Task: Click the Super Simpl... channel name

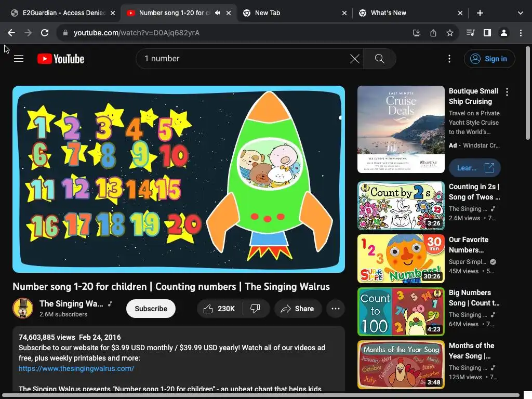Action: (x=467, y=262)
